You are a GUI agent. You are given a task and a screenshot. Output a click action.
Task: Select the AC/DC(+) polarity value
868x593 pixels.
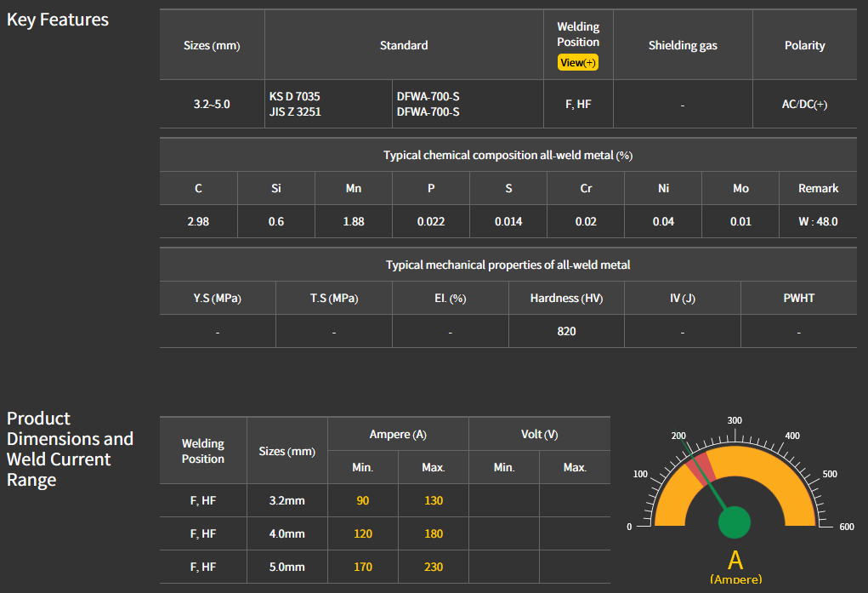[x=804, y=105]
